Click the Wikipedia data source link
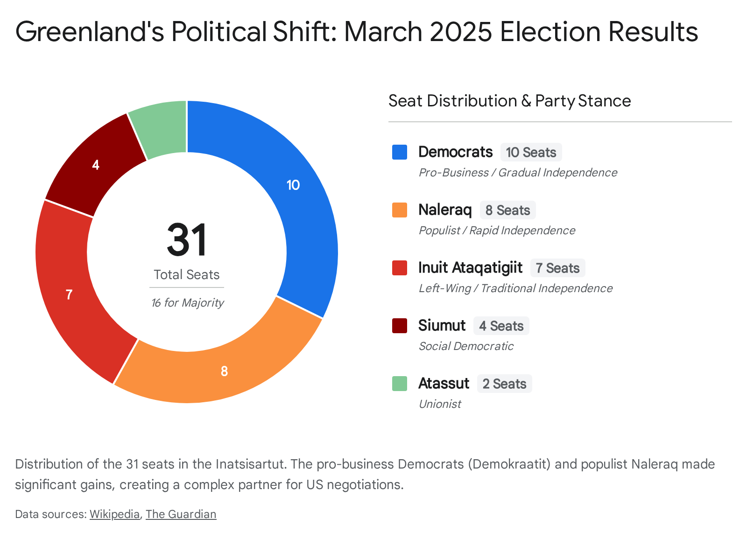Viewport: 747px width, 560px height. 114,514
